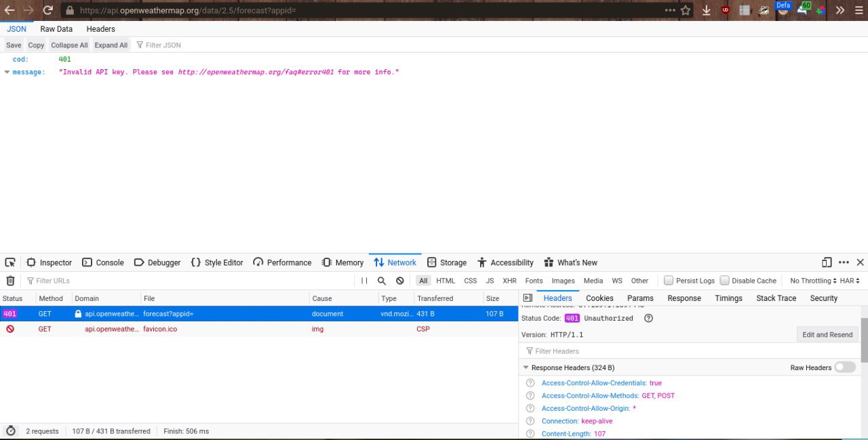Open network search magnifier icon

382,281
